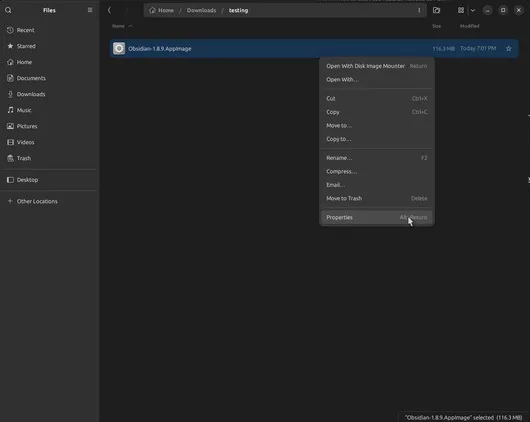The height and width of the screenshot is (422, 530).
Task: Go back with the left arrow
Action: pos(109,10)
